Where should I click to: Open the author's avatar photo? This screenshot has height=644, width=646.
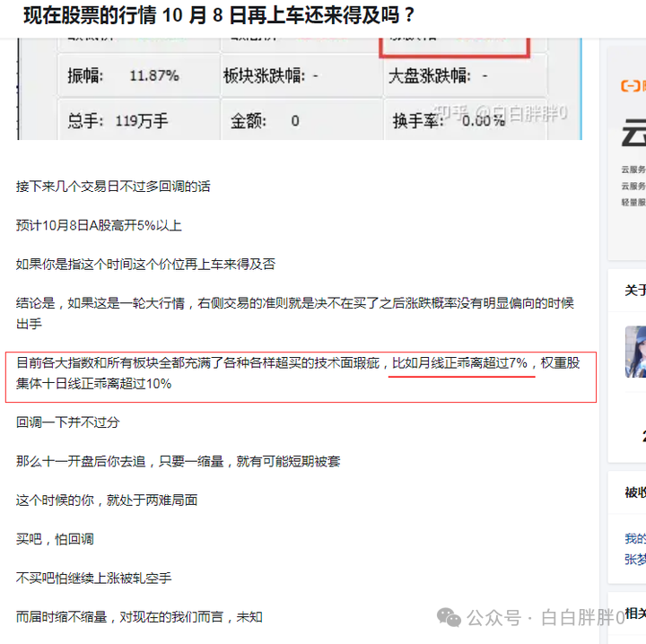click(636, 352)
